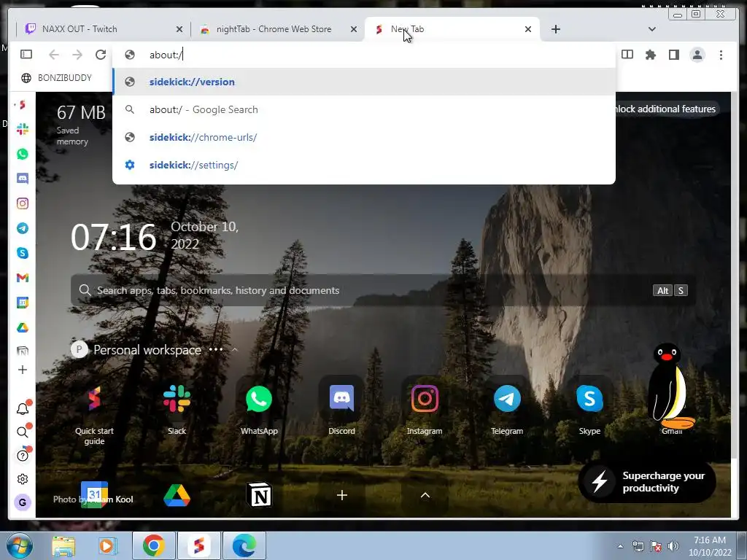Open Personal workspace options ellipsis

pyautogui.click(x=216, y=349)
